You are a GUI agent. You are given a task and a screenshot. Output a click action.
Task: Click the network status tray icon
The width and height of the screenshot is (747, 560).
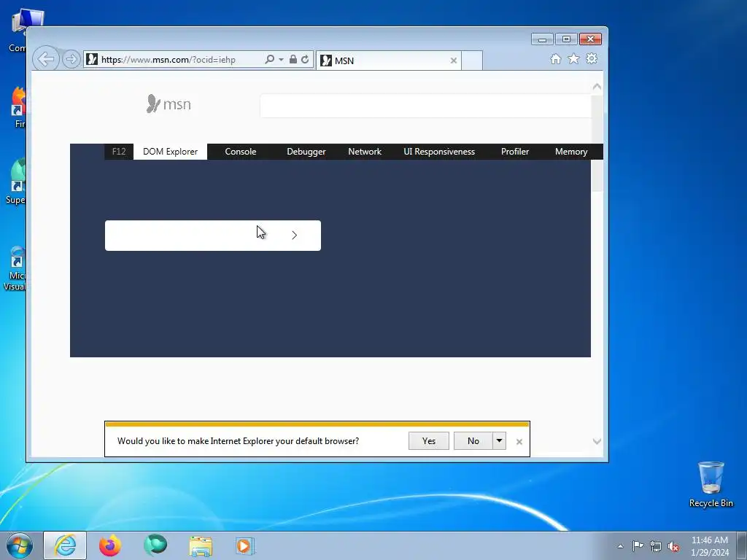pos(656,546)
